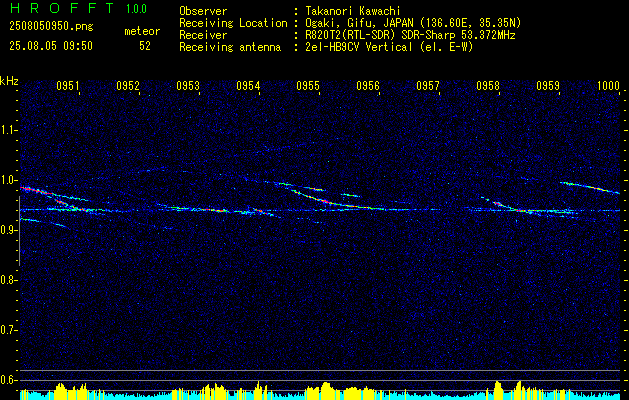Viewport: 629px width, 400px height.
Task: Click the 0954 time marker
Action: coord(248,85)
